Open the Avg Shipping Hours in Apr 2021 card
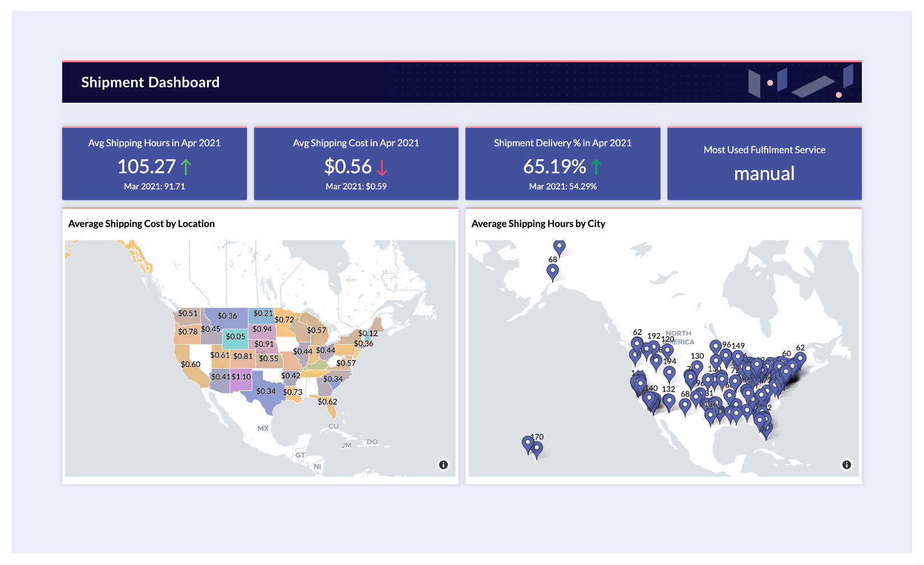924x565 pixels. [x=155, y=164]
